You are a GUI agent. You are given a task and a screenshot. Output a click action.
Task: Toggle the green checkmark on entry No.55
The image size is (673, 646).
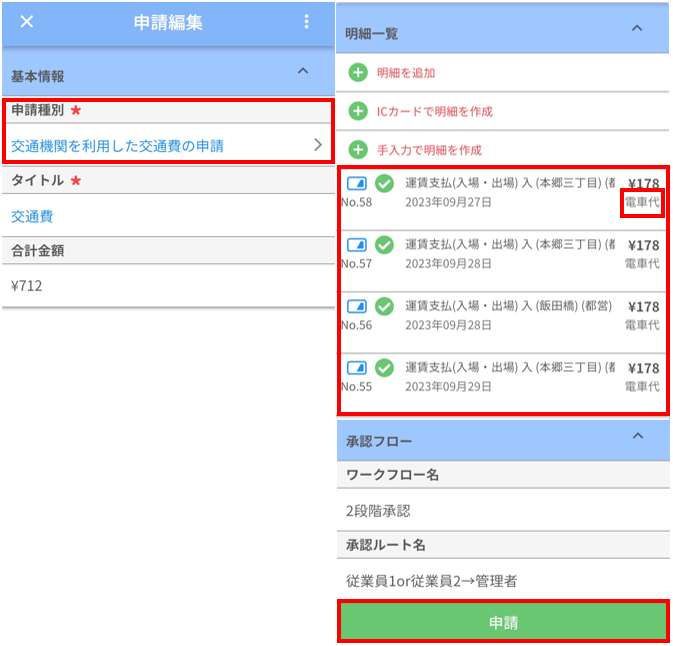click(384, 368)
